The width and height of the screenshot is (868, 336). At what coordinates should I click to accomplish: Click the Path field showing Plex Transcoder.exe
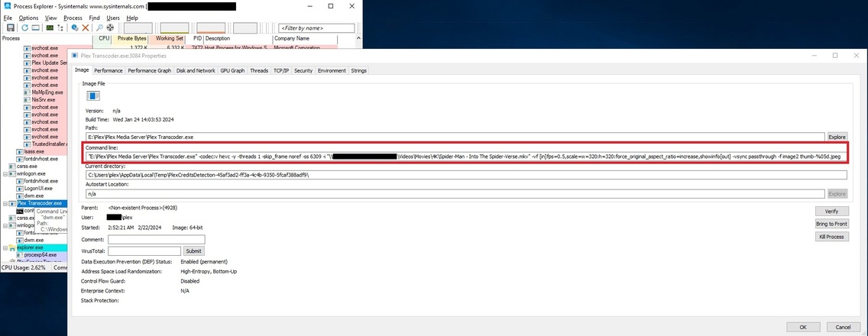(455, 137)
